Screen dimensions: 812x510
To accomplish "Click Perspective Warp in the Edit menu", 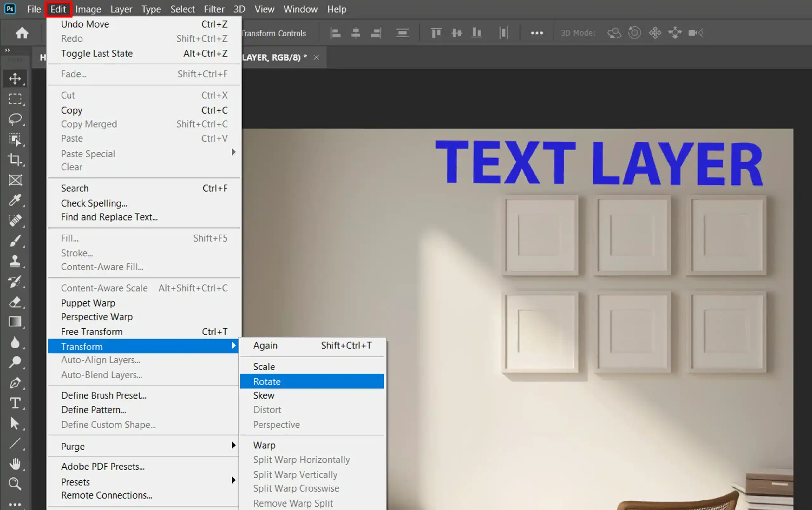I will point(144,317).
